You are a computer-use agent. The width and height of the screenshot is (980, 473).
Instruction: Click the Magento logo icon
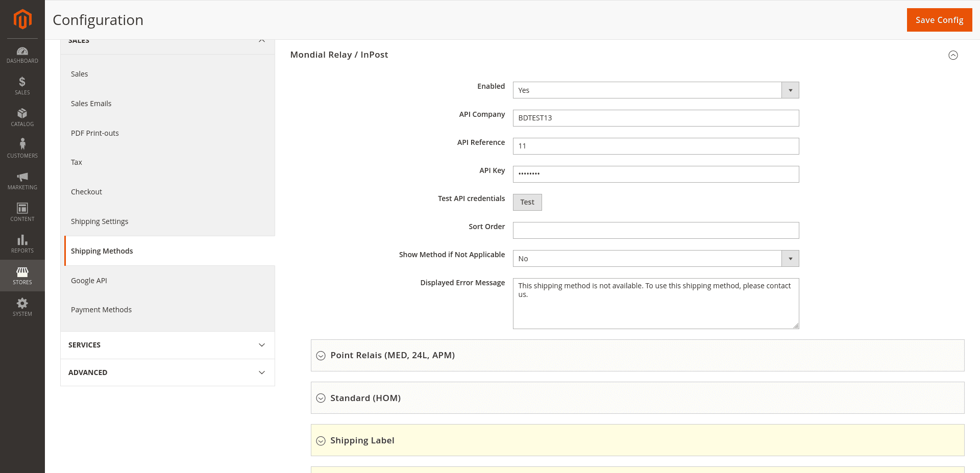point(22,19)
